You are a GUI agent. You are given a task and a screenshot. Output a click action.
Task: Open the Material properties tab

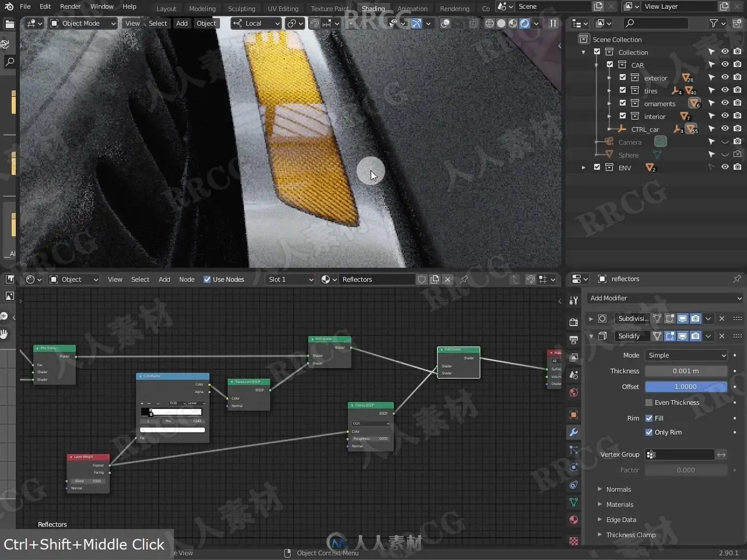point(573,520)
